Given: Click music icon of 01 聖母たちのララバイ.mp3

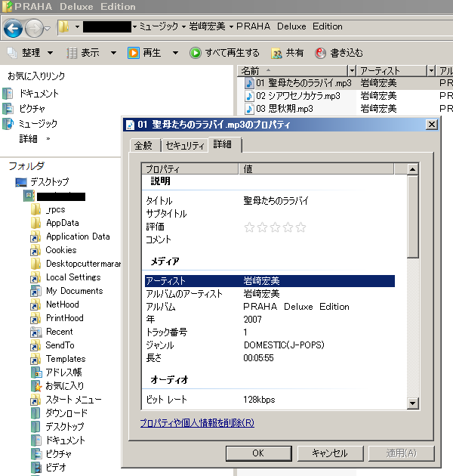Looking at the screenshot, I should click(249, 83).
